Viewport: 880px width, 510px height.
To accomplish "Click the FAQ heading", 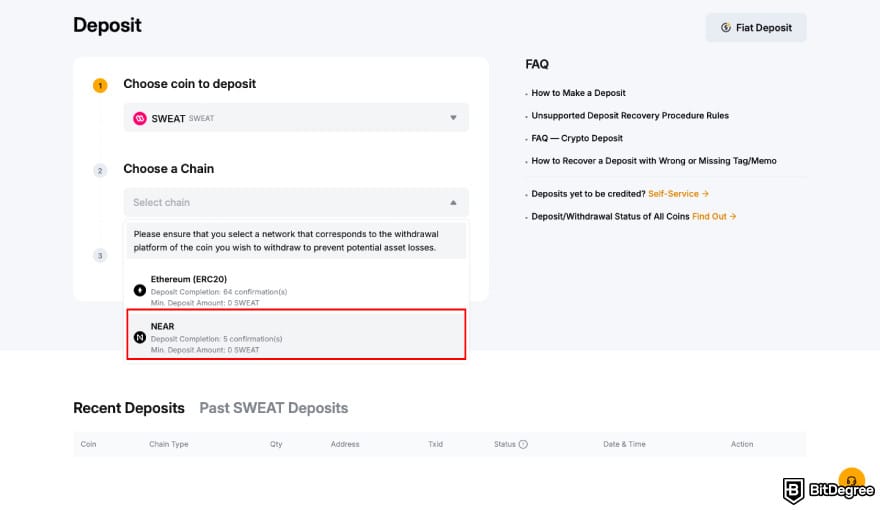I will pyautogui.click(x=537, y=65).
